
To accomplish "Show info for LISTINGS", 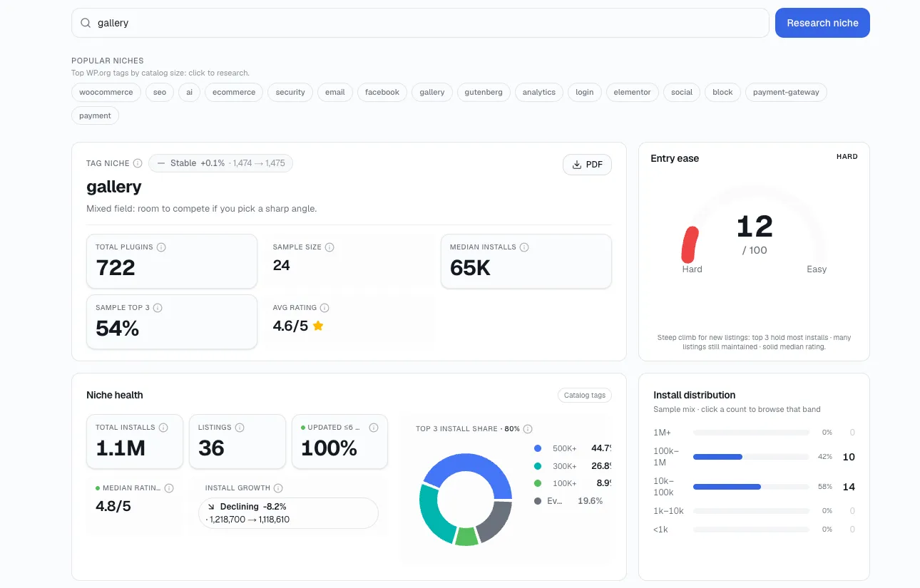I will point(240,428).
